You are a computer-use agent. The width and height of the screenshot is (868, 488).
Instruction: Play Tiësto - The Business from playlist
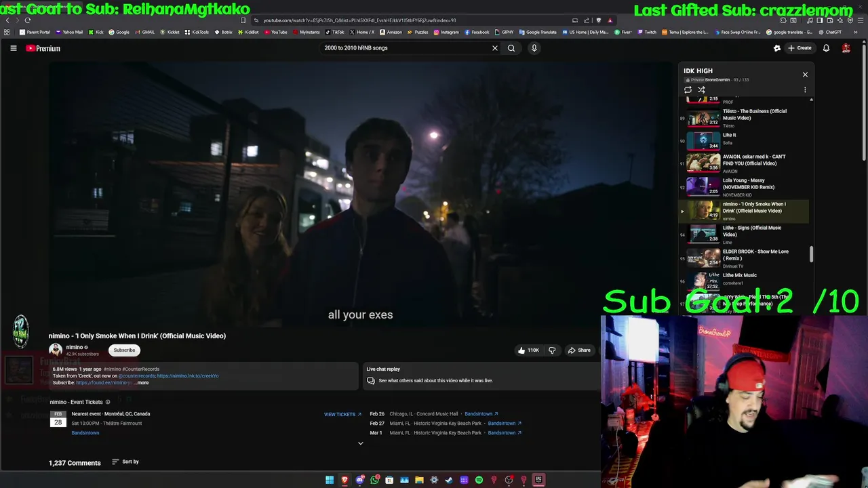[744, 119]
